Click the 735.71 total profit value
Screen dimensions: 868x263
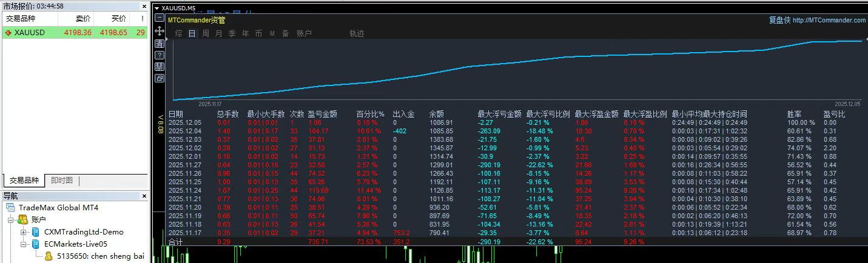point(318,242)
